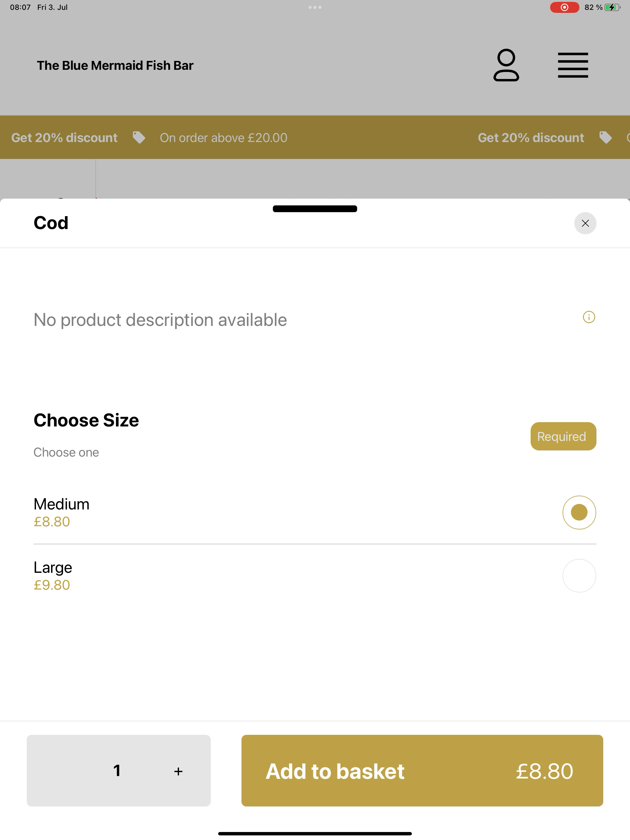Open The Blue Mermaid Fish Bar title
This screenshot has height=840, width=630.
(115, 65)
